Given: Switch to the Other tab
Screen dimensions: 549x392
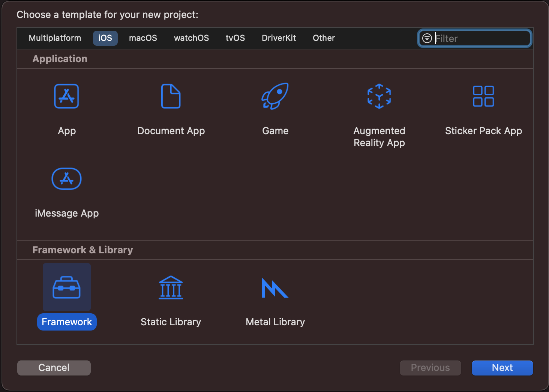Looking at the screenshot, I should [x=324, y=38].
